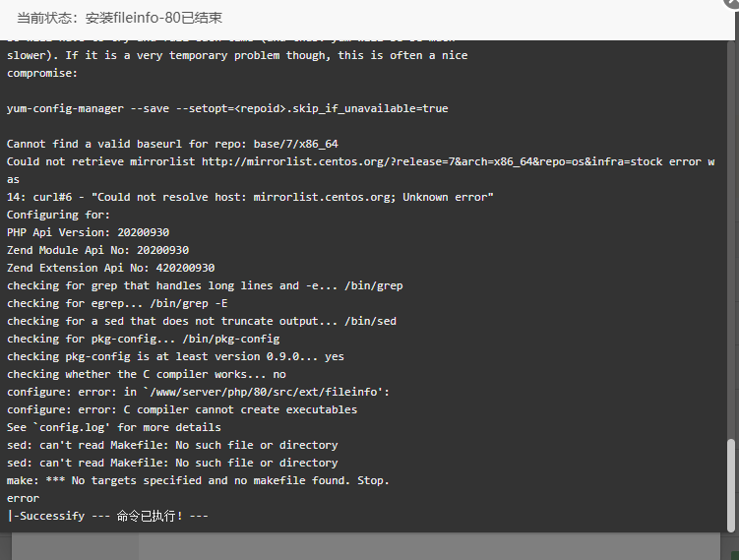Click the /www/server/php/80/src/ext/fileinfo path text

point(264,392)
